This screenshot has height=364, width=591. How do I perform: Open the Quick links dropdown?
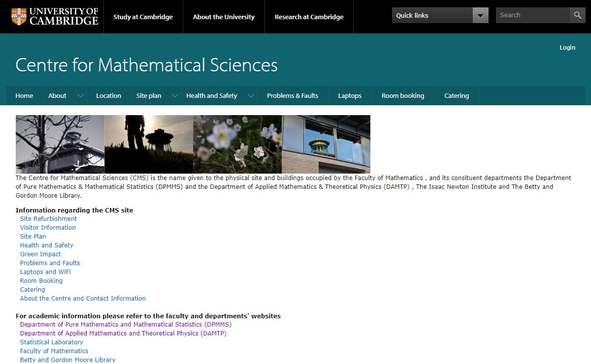coord(440,15)
